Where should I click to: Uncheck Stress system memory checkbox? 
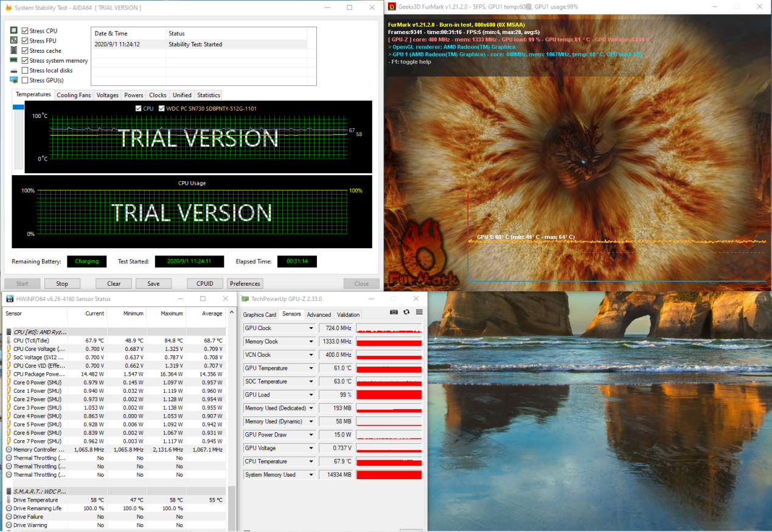[x=25, y=60]
